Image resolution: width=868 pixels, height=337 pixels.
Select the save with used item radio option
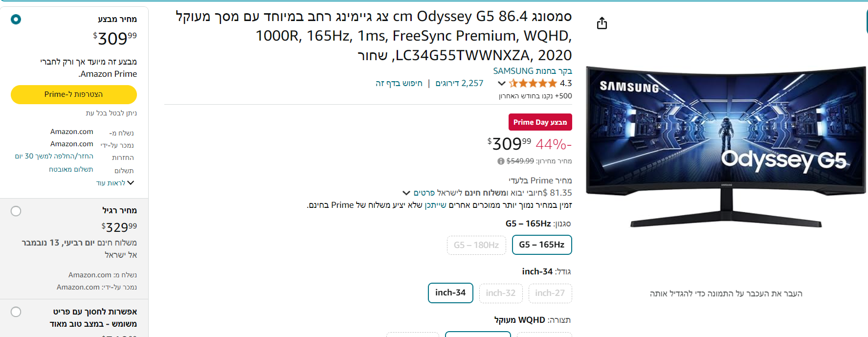[16, 312]
